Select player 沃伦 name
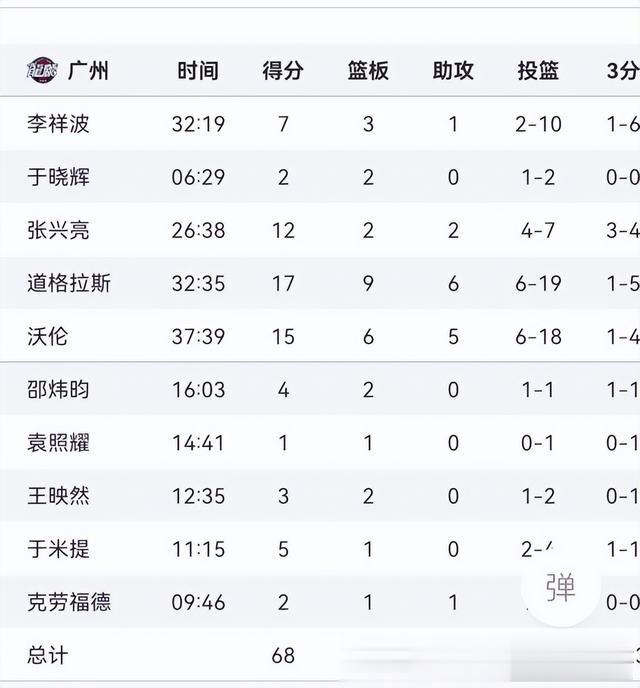Image resolution: width=640 pixels, height=688 pixels. point(48,337)
